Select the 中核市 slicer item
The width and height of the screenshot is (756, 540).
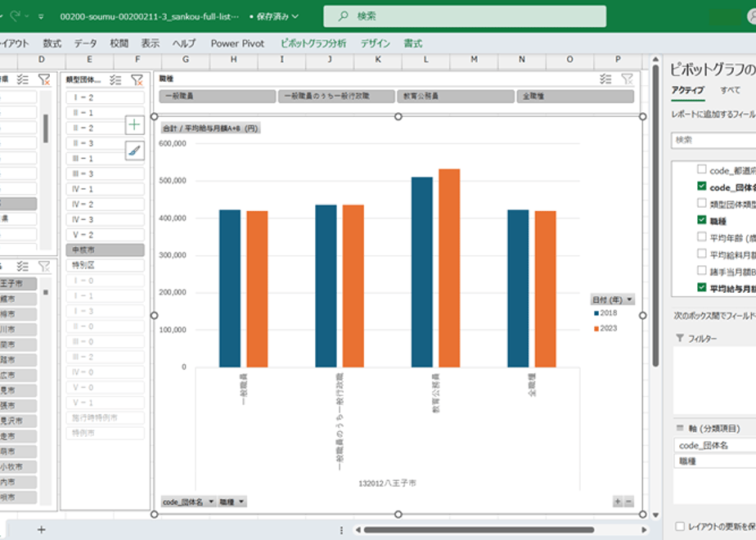(x=105, y=250)
